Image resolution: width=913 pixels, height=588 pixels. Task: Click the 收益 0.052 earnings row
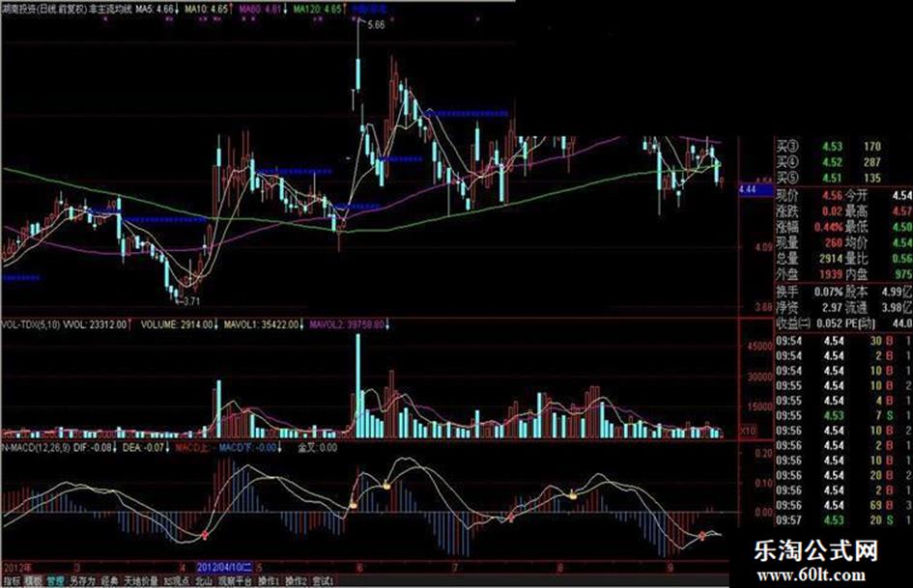pyautogui.click(x=810, y=323)
